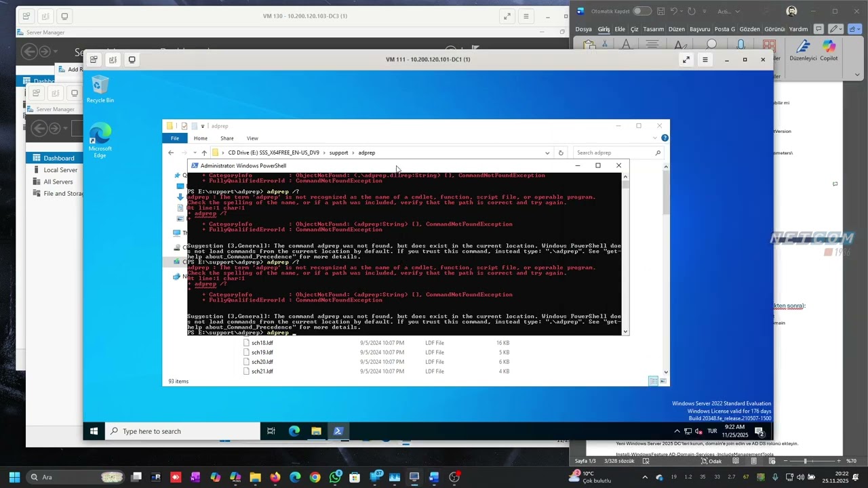The height and width of the screenshot is (488, 868).
Task: Switch to Word Ekle tab
Action: pos(620,29)
